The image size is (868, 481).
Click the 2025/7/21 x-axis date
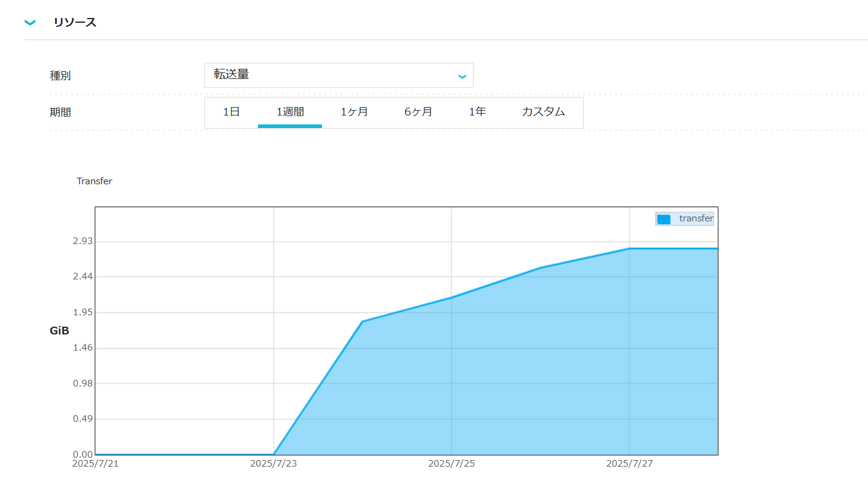coord(95,464)
